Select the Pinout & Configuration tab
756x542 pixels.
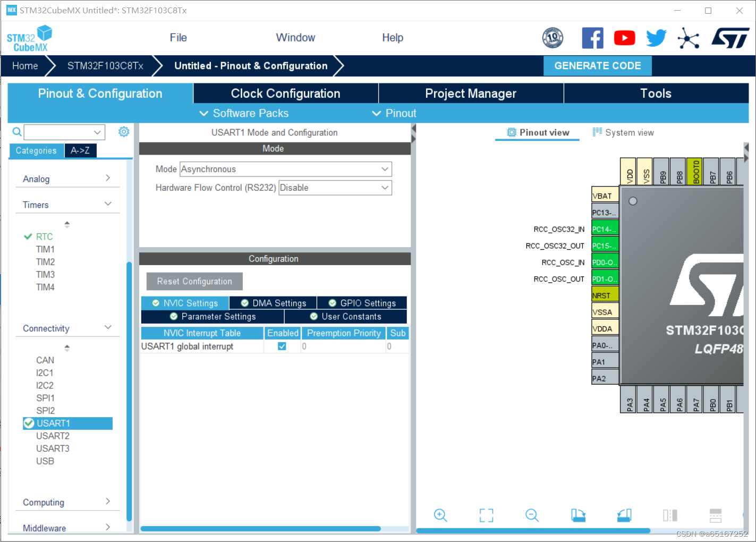pyautogui.click(x=100, y=93)
